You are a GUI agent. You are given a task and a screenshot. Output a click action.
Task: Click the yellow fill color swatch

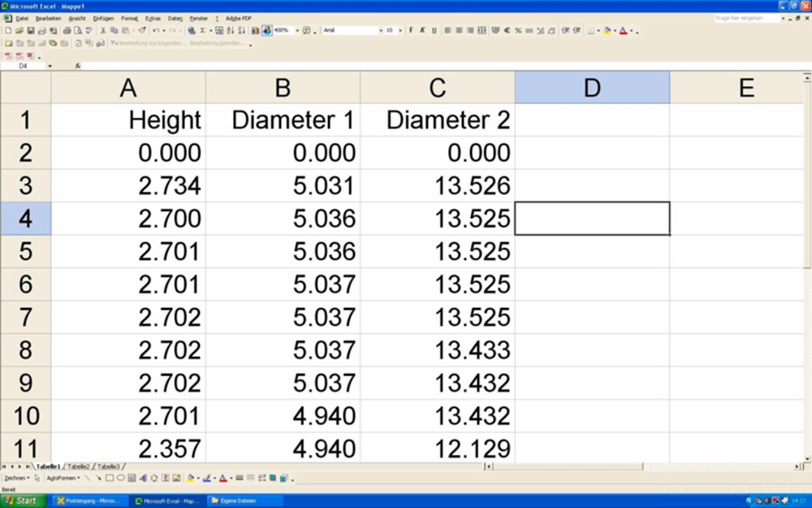607,30
